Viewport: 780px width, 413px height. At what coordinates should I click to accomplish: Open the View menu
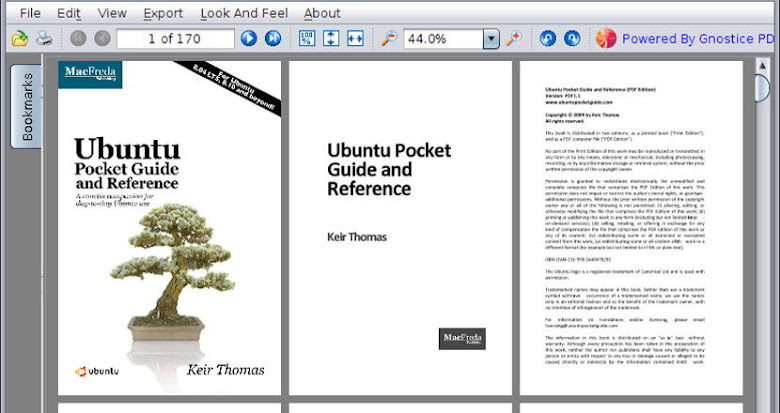tap(112, 13)
